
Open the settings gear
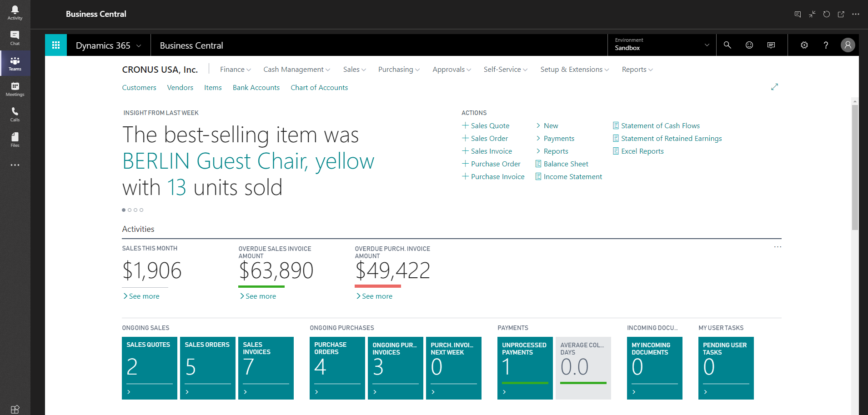(803, 45)
